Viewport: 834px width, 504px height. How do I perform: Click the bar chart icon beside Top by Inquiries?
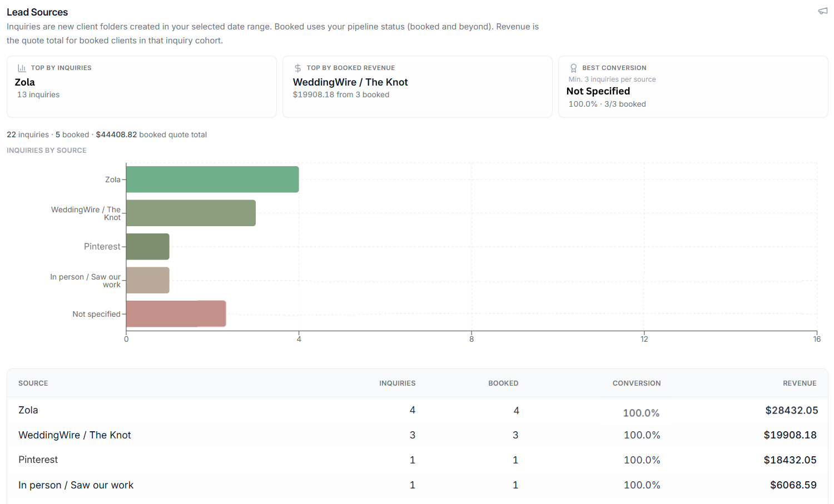(x=22, y=68)
